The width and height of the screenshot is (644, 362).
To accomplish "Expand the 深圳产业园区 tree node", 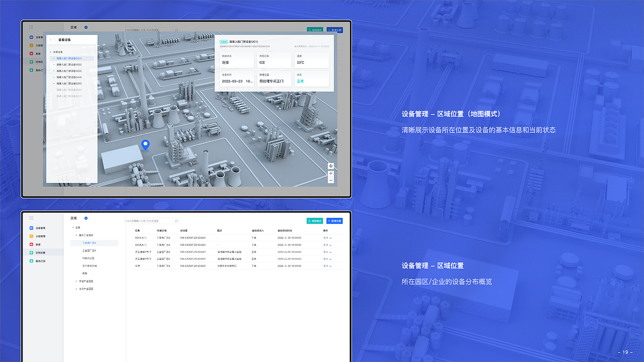I will tap(76, 281).
